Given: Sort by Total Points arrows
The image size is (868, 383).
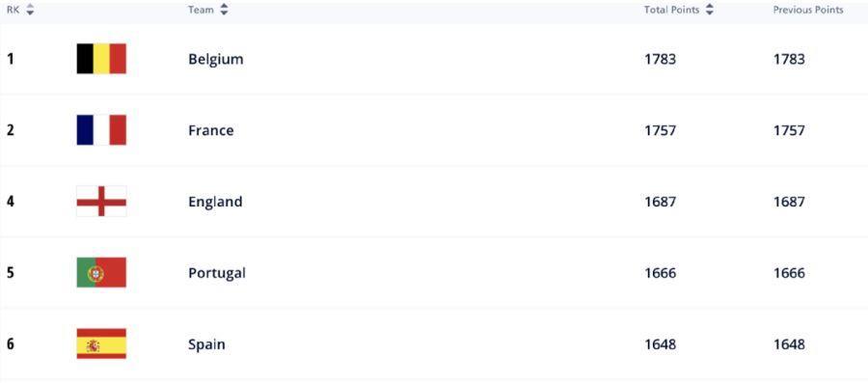Looking at the screenshot, I should 710,10.
